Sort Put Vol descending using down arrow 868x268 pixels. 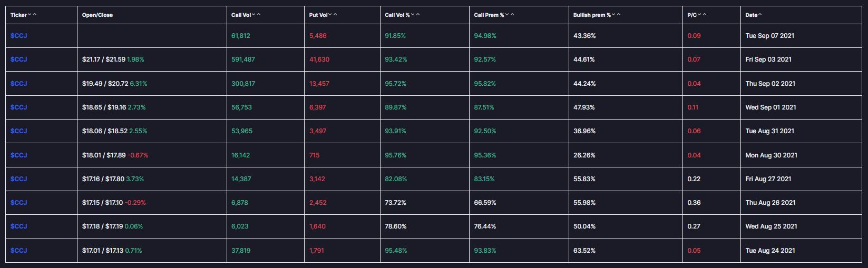[330, 15]
